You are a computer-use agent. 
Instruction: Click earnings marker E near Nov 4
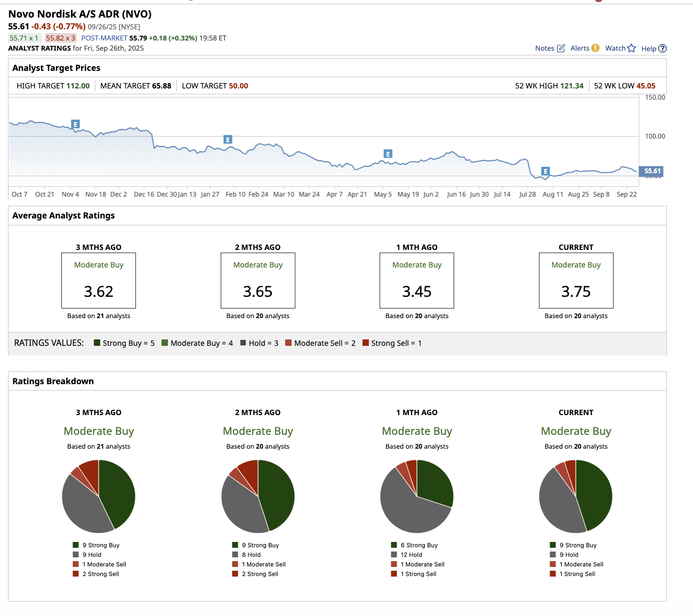coord(76,124)
